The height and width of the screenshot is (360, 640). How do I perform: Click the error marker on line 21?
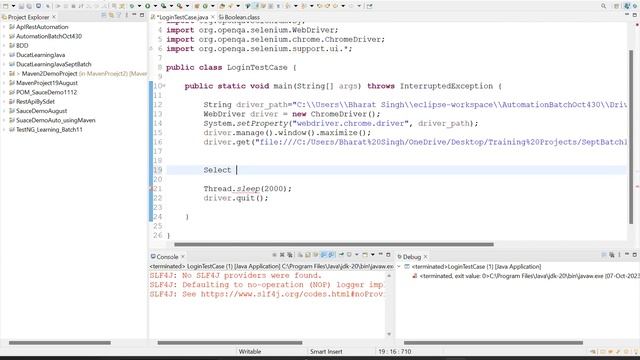coord(151,189)
